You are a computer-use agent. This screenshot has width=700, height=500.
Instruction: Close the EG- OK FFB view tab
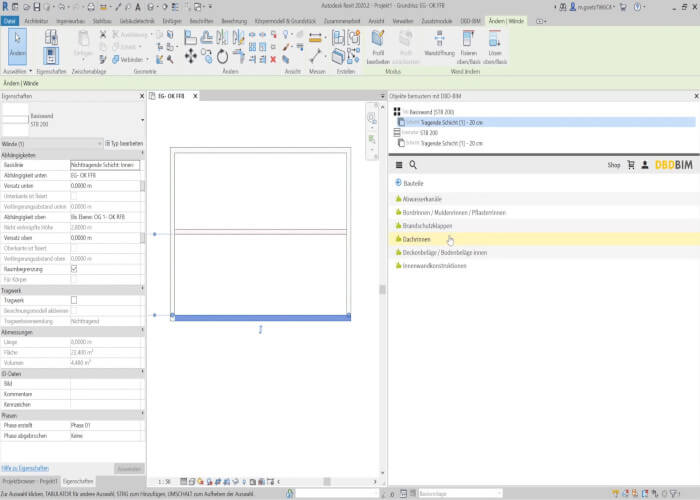tap(195, 96)
